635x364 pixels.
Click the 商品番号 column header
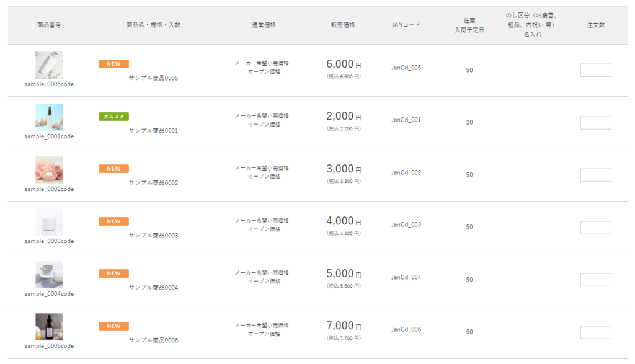pyautogui.click(x=49, y=25)
